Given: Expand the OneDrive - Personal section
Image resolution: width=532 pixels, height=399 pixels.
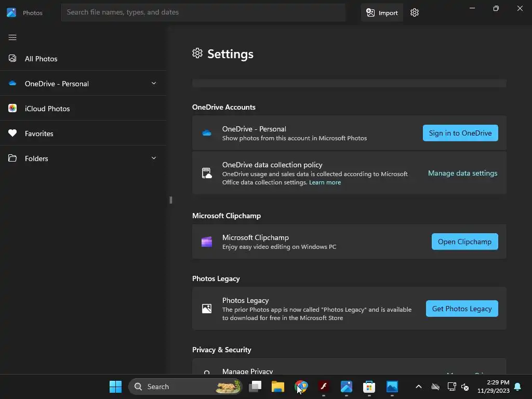Looking at the screenshot, I should (x=154, y=83).
